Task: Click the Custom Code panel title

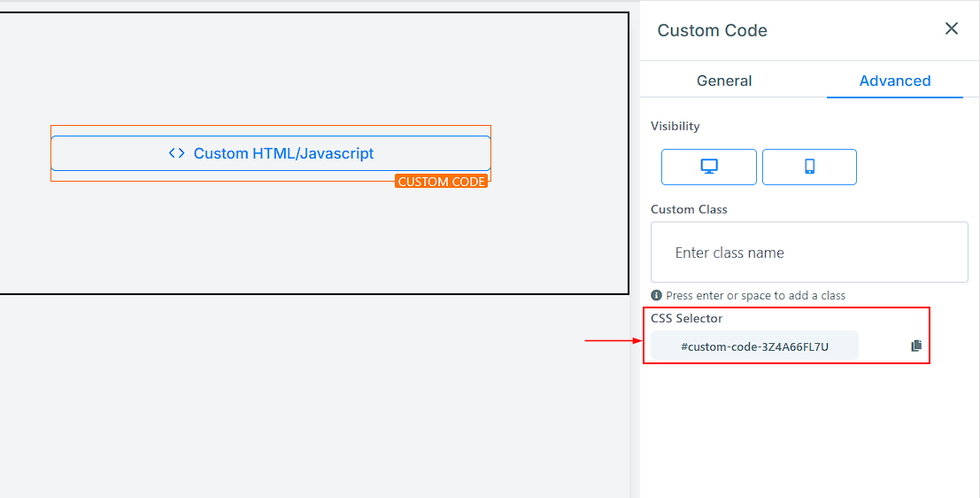Action: click(x=712, y=30)
